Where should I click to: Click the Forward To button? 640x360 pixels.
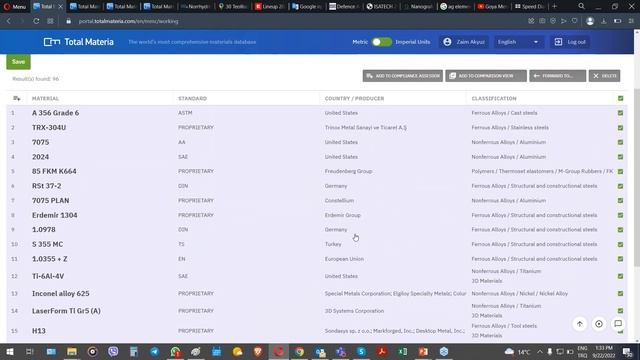click(x=558, y=76)
